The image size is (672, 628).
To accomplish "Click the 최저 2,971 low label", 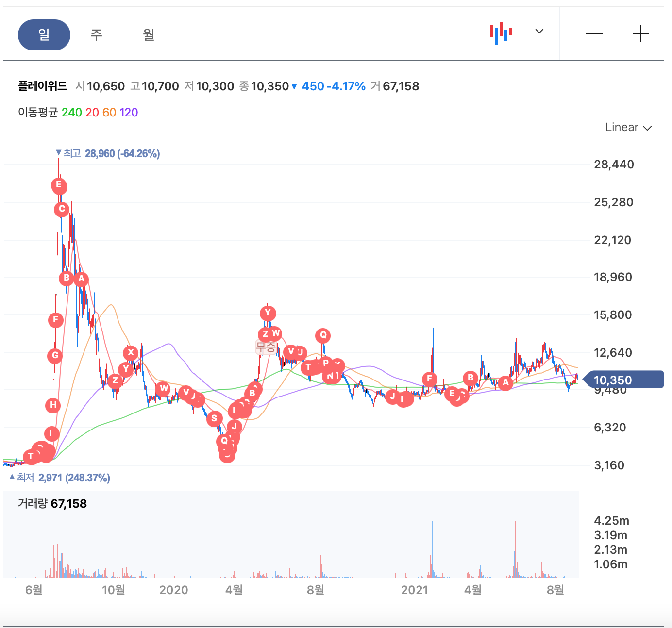I will tap(60, 478).
